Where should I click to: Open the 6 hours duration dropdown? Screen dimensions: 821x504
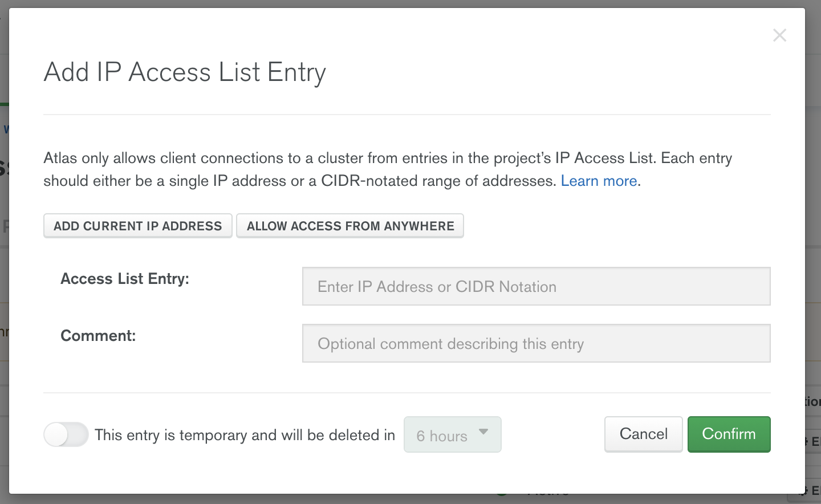(x=452, y=435)
